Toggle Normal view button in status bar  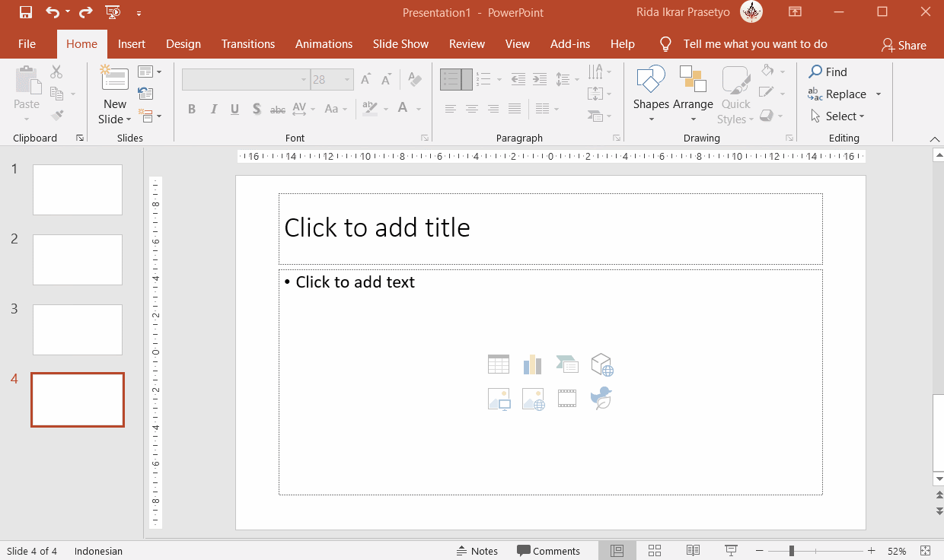point(617,551)
